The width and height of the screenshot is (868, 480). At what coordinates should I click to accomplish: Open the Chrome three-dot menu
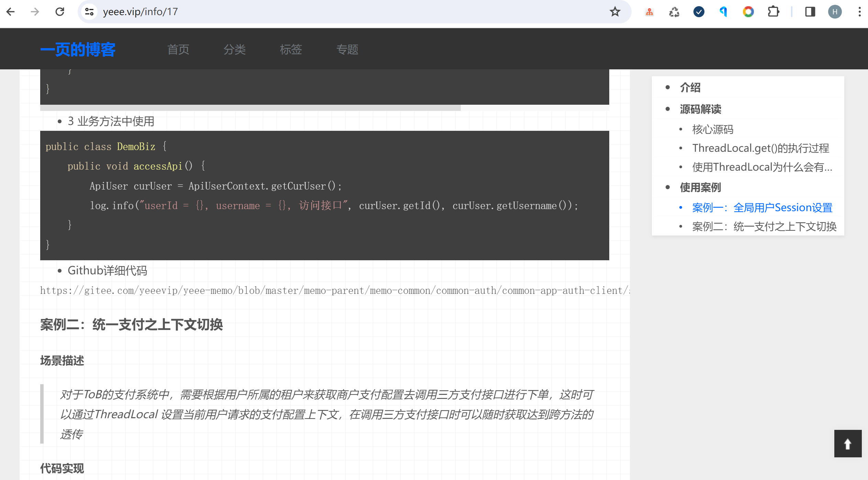860,11
